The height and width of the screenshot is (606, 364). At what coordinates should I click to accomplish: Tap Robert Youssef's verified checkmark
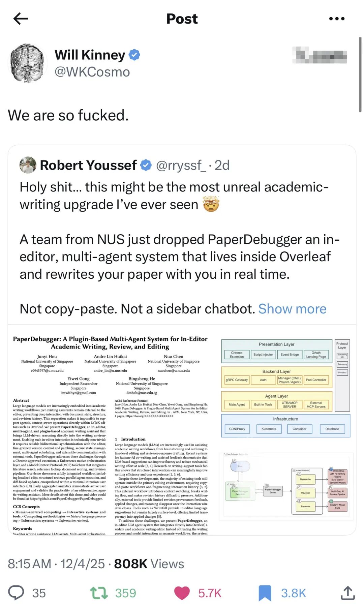point(146,165)
